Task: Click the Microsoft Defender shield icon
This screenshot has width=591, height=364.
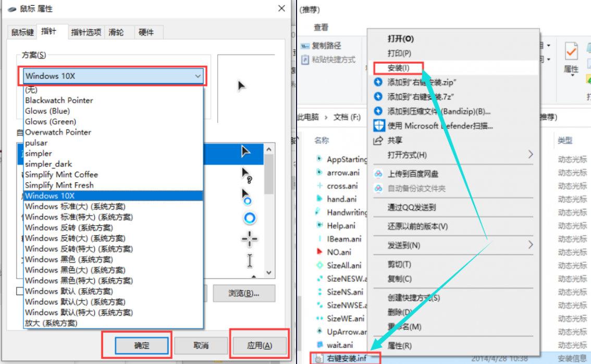Action: 379,125
